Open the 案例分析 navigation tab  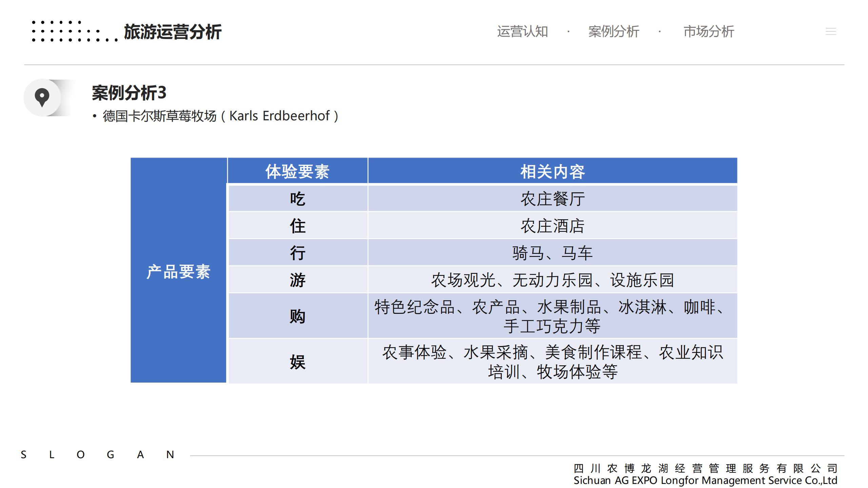(x=613, y=32)
